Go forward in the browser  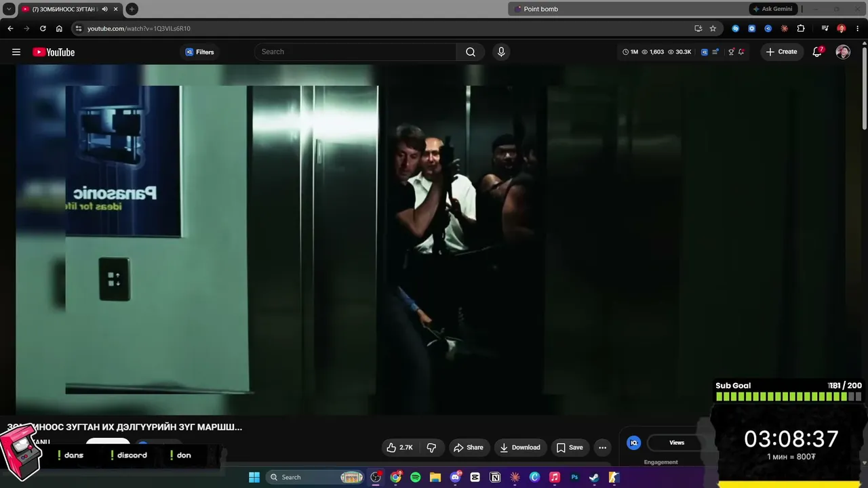(x=26, y=28)
